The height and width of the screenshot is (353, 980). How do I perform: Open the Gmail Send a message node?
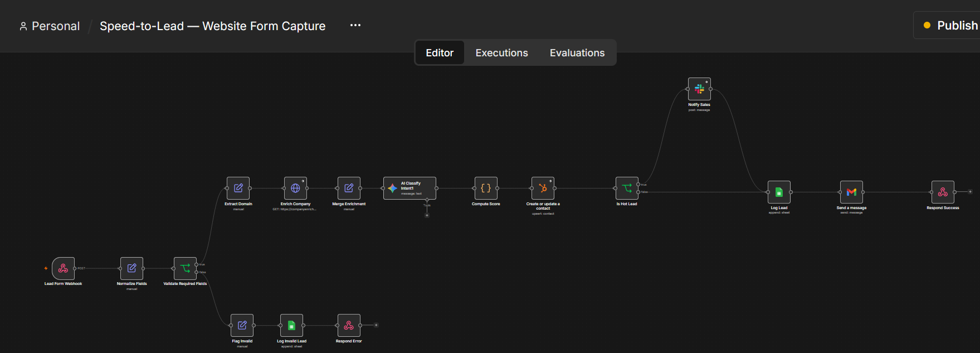point(851,192)
